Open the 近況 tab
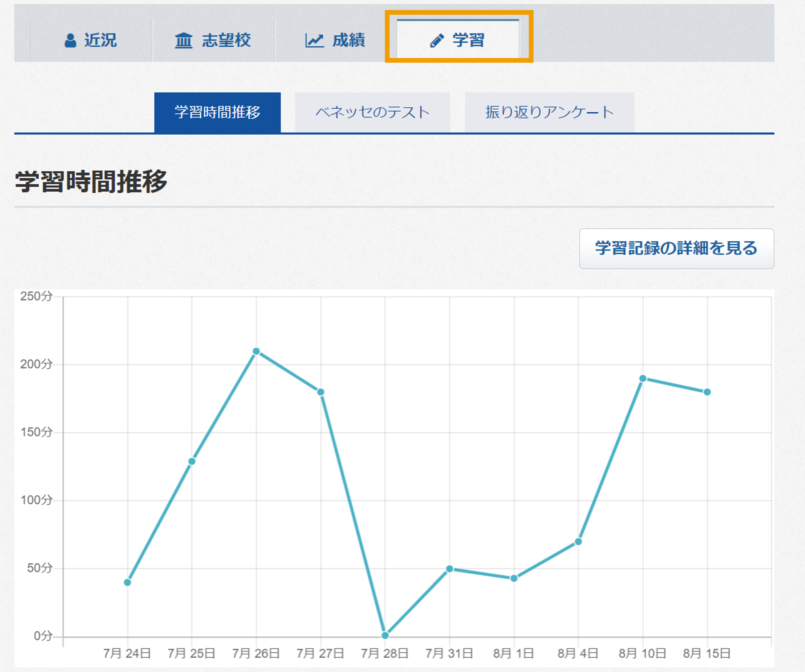 pyautogui.click(x=91, y=40)
